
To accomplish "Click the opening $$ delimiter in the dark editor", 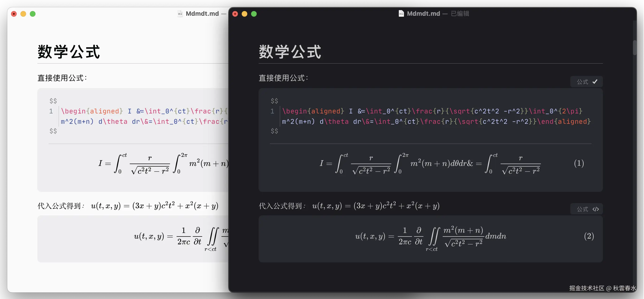I will [274, 101].
